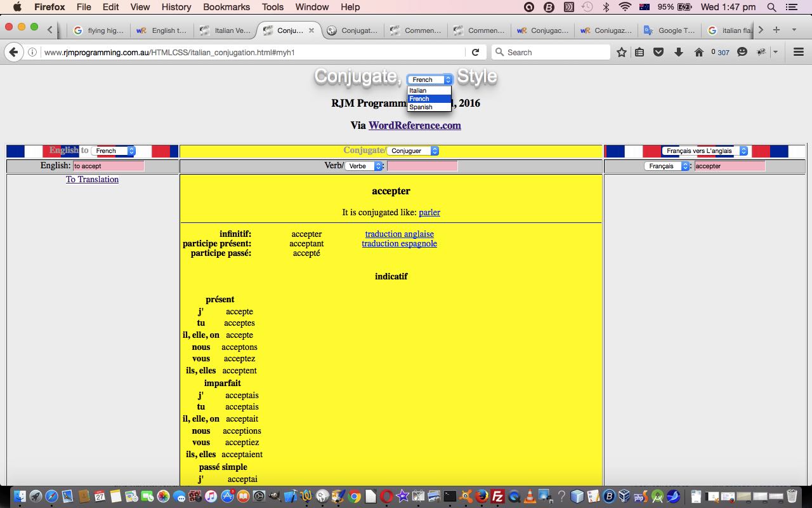
Task: Click the English input field with "to accept"
Action: 108,166
